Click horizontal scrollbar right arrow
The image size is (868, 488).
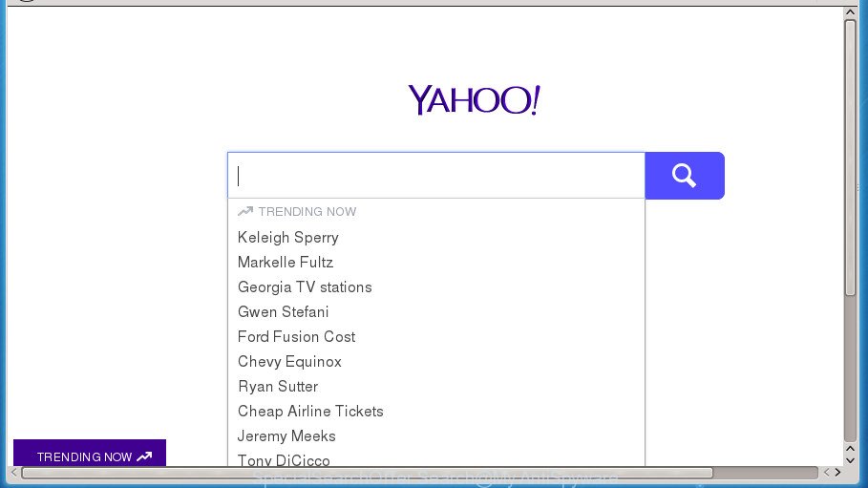pyautogui.click(x=838, y=473)
